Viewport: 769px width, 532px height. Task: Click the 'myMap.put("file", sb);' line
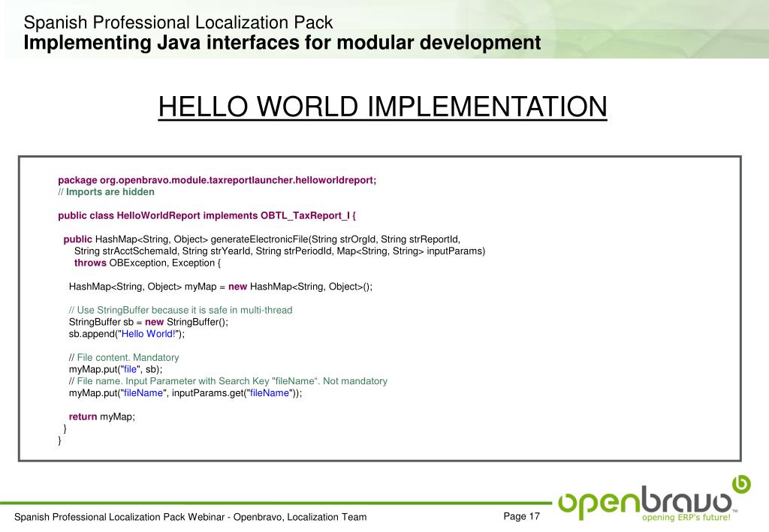115,369
